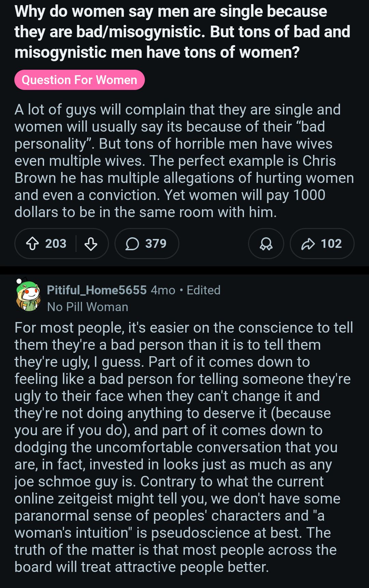Click the divider inside the vote pill
This screenshot has height=588, width=369.
tap(76, 244)
